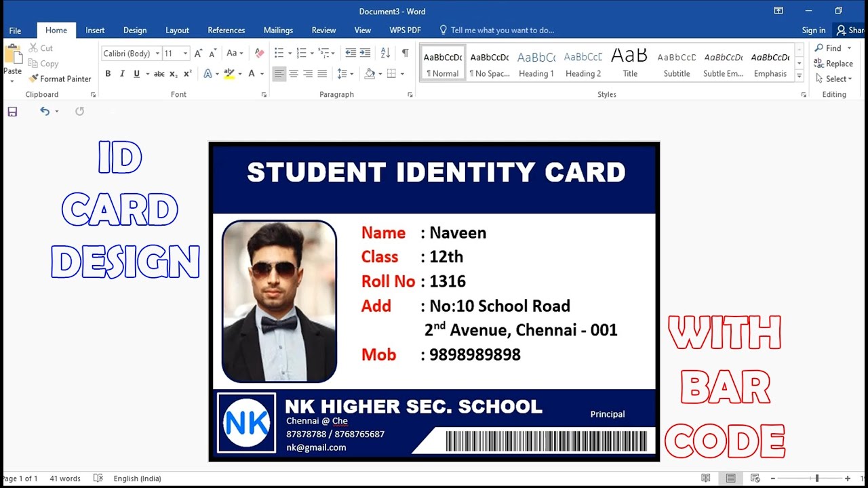Toggle Strikethrough formatting
Screen dimensions: 868x488
pyautogui.click(x=159, y=74)
